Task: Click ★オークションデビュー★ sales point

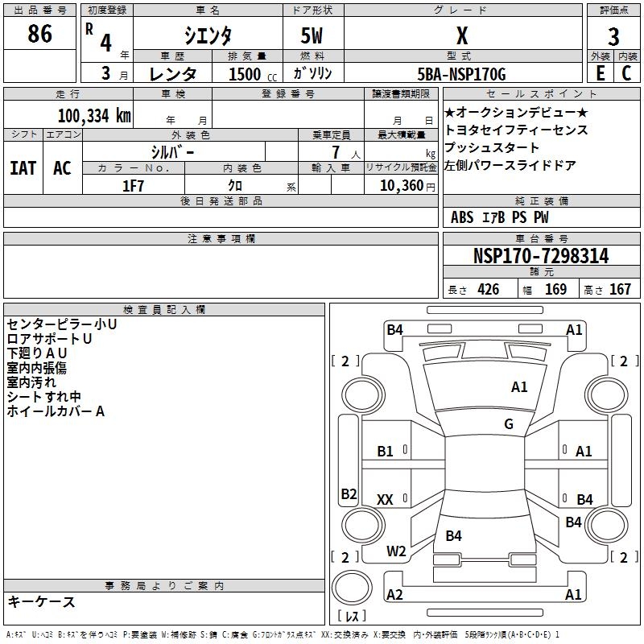Action: [517, 112]
